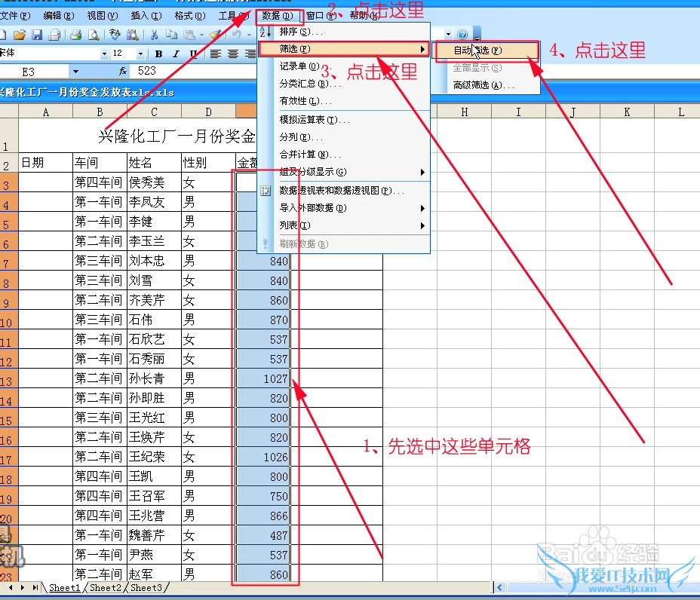The width and height of the screenshot is (700, 600).
Task: Run the spelling check icon
Action: pyautogui.click(x=115, y=35)
